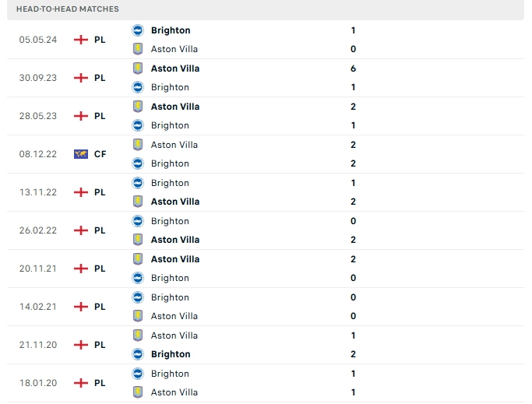Click Aston Villa crest in 26.02.22 match
This screenshot has height=404, width=532.
(x=138, y=240)
